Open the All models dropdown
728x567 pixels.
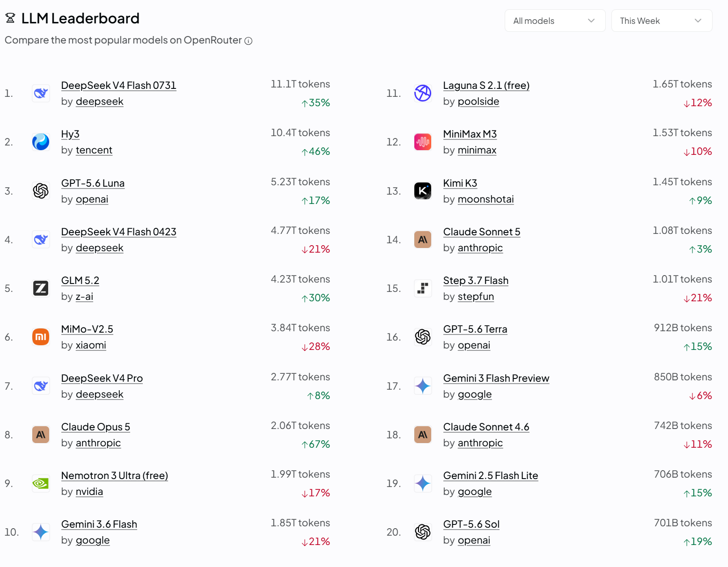(555, 21)
